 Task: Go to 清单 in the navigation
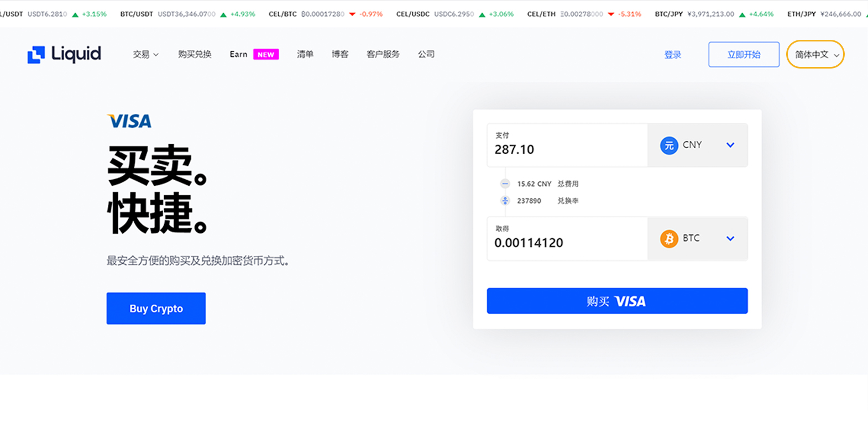click(x=305, y=54)
